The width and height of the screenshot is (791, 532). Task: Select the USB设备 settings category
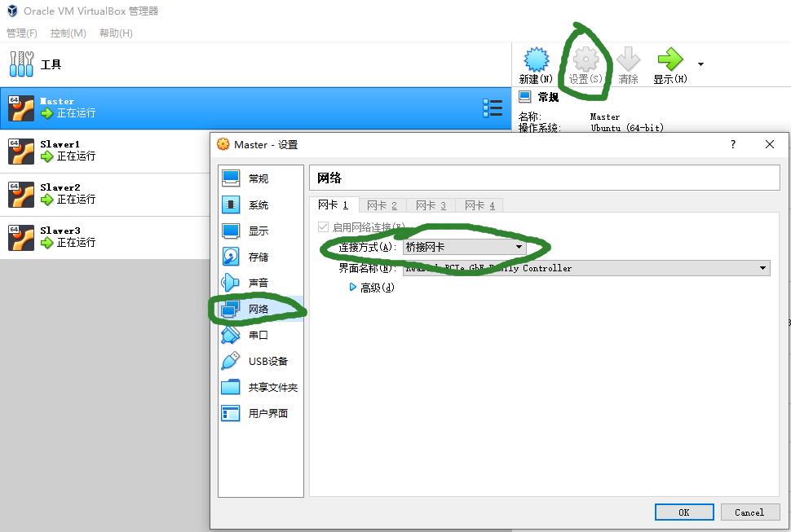(x=267, y=362)
